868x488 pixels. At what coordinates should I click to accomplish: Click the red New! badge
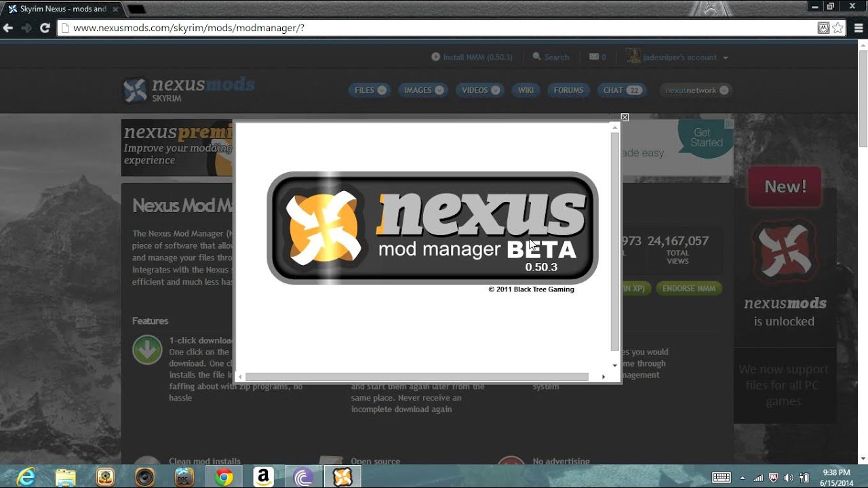(785, 186)
